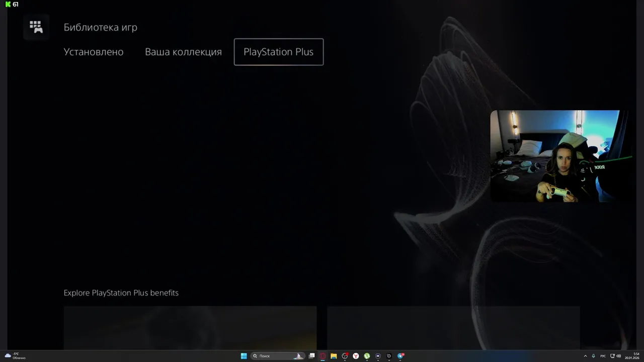Select the PlayStation Plus tab
Screen dimensions: 644x362
279,52
